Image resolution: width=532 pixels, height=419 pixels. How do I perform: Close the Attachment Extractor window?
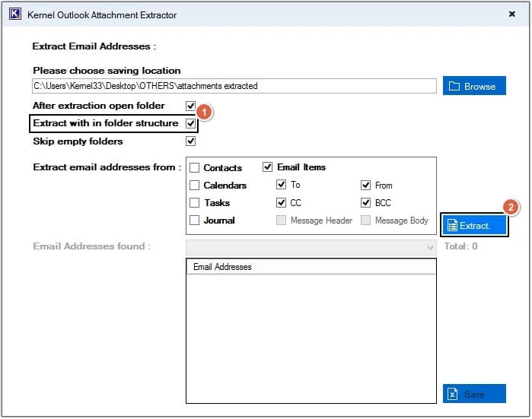(511, 14)
